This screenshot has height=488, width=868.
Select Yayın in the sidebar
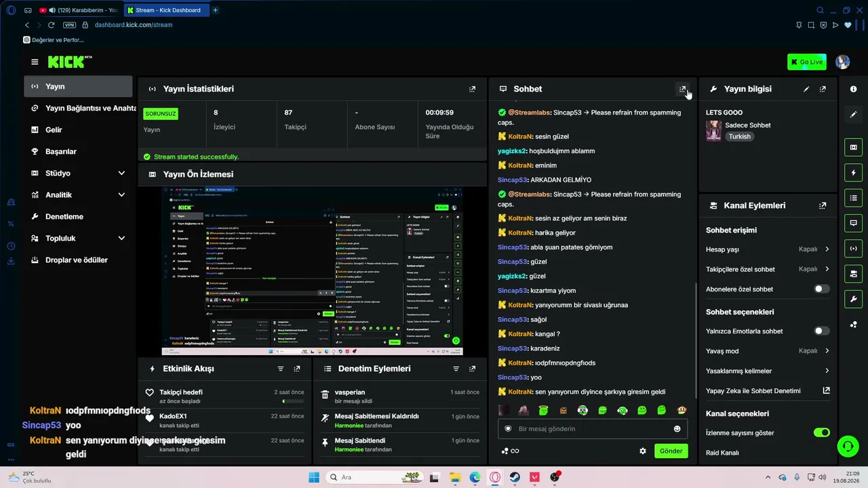[79, 86]
